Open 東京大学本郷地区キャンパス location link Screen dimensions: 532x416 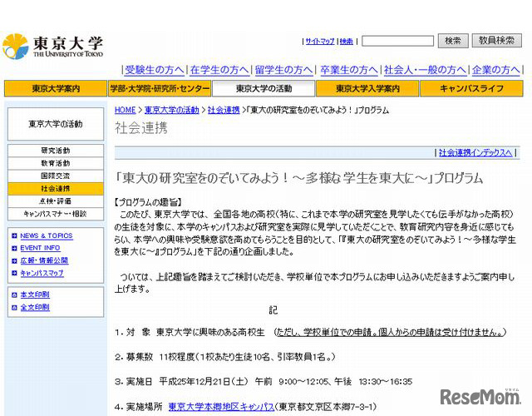[x=221, y=407]
